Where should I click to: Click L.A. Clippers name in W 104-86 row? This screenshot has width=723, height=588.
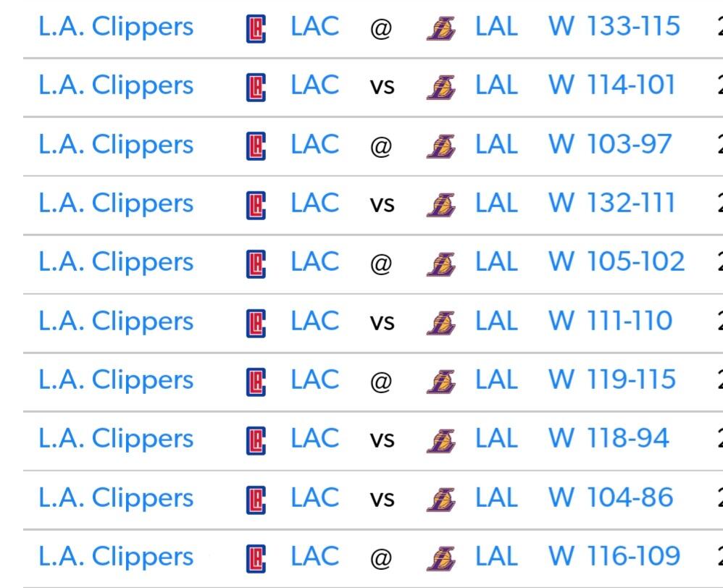pos(116,499)
